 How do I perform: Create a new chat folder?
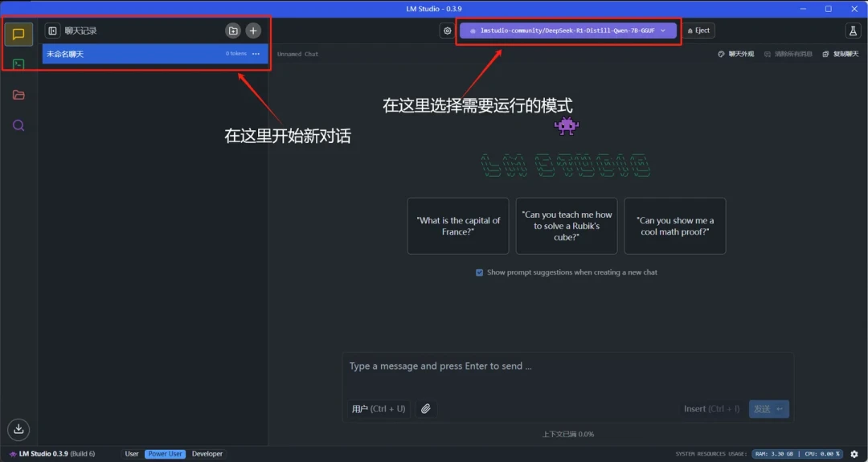click(233, 31)
